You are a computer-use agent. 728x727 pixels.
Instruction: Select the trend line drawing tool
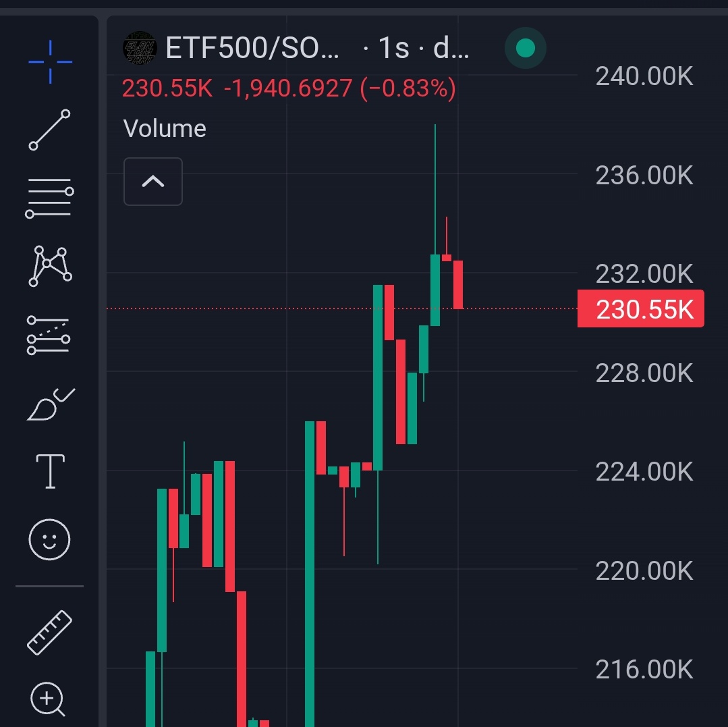[x=50, y=130]
